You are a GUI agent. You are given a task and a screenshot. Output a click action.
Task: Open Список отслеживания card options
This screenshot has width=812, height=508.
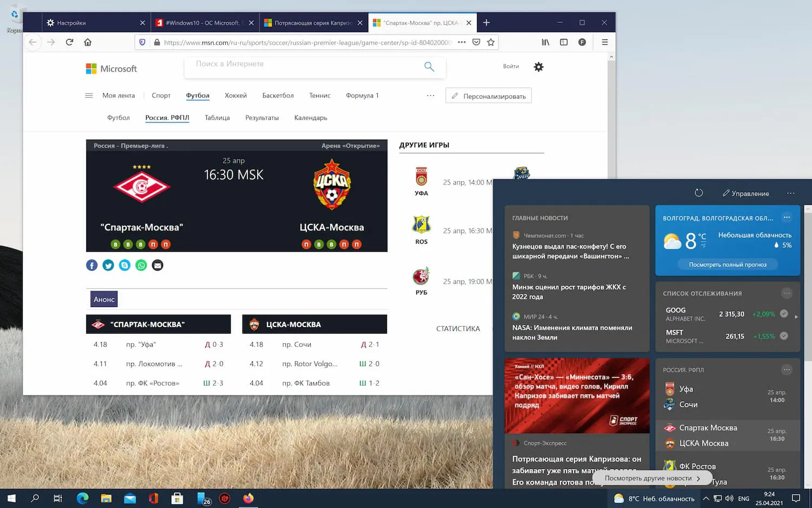[x=787, y=293]
